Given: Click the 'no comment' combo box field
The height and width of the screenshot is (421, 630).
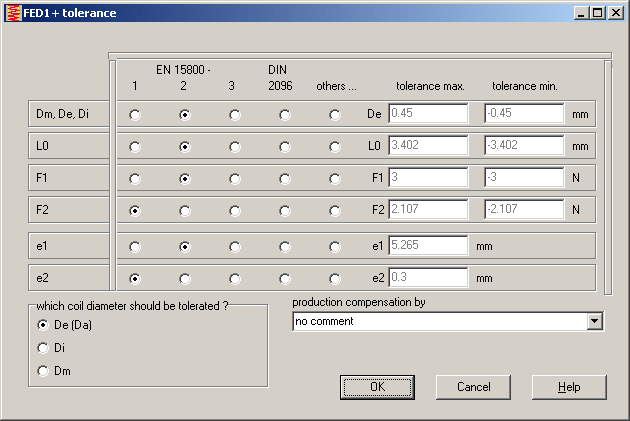Looking at the screenshot, I should click(x=440, y=322).
